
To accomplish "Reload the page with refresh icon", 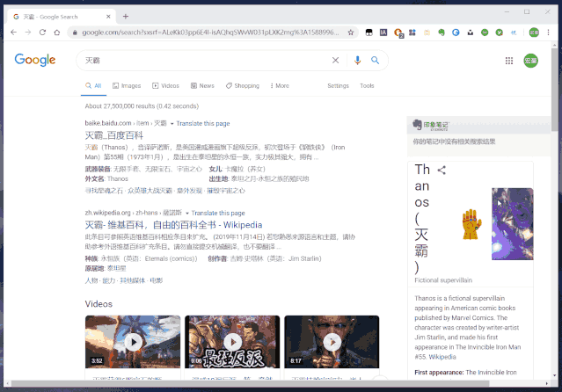I will click(x=42, y=33).
